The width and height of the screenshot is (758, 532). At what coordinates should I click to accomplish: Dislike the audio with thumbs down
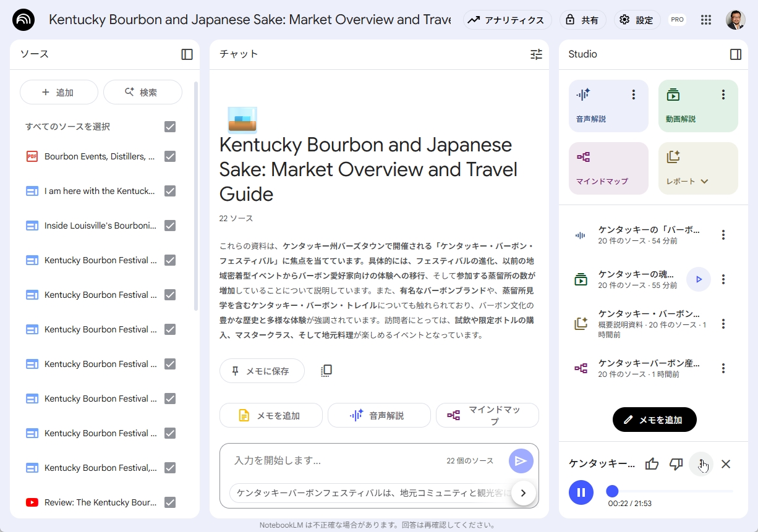point(676,464)
